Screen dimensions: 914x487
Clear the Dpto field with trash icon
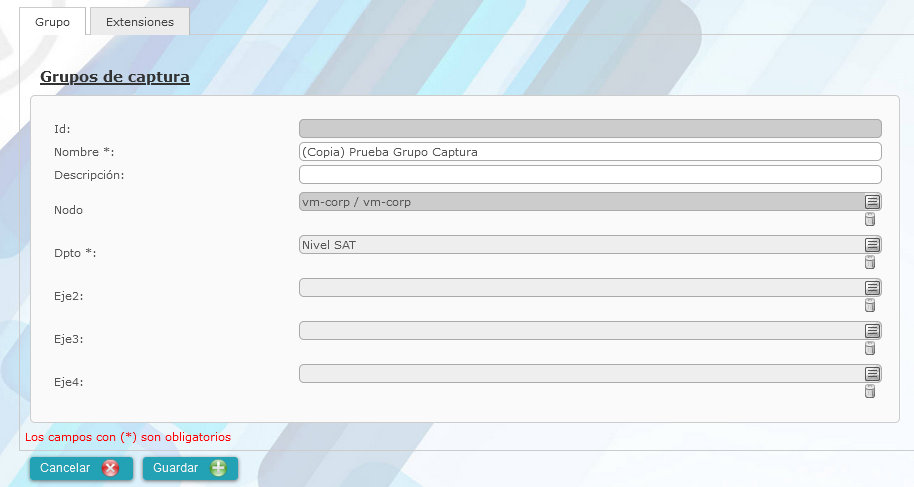pos(869,263)
